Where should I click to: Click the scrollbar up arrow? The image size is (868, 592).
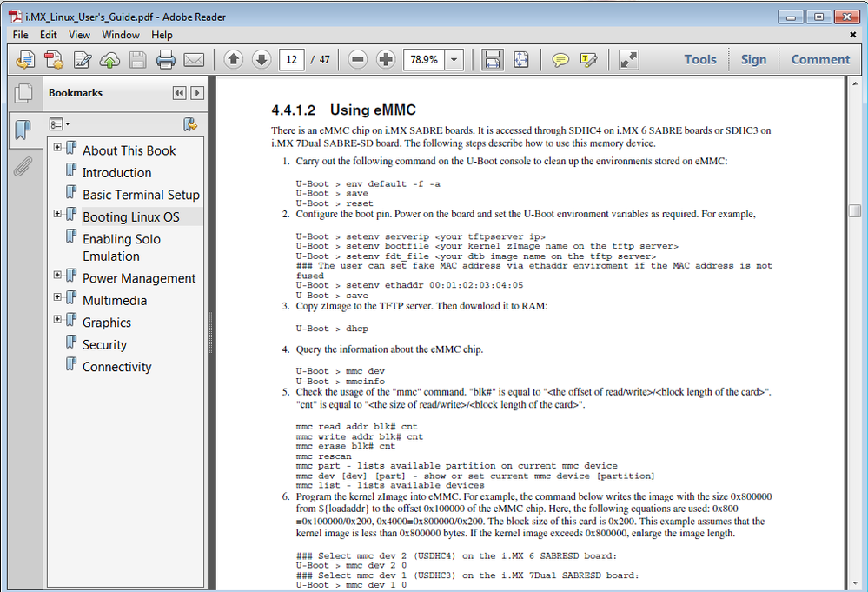(x=855, y=84)
